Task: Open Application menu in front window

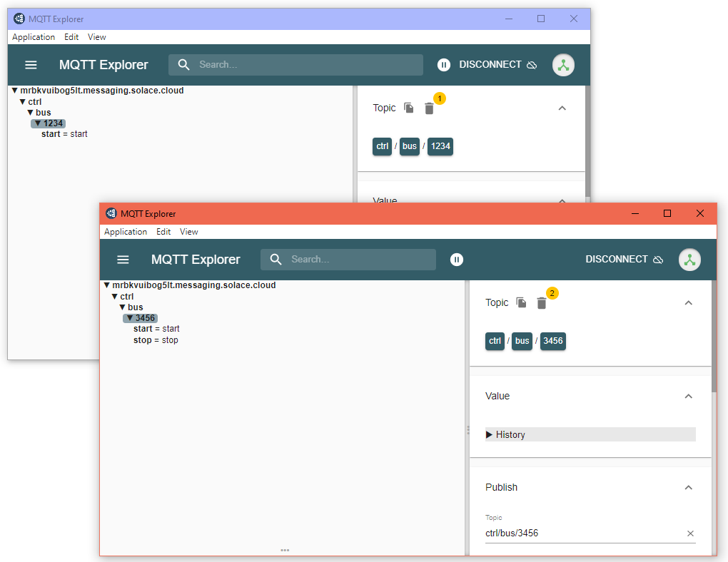Action: tap(126, 232)
